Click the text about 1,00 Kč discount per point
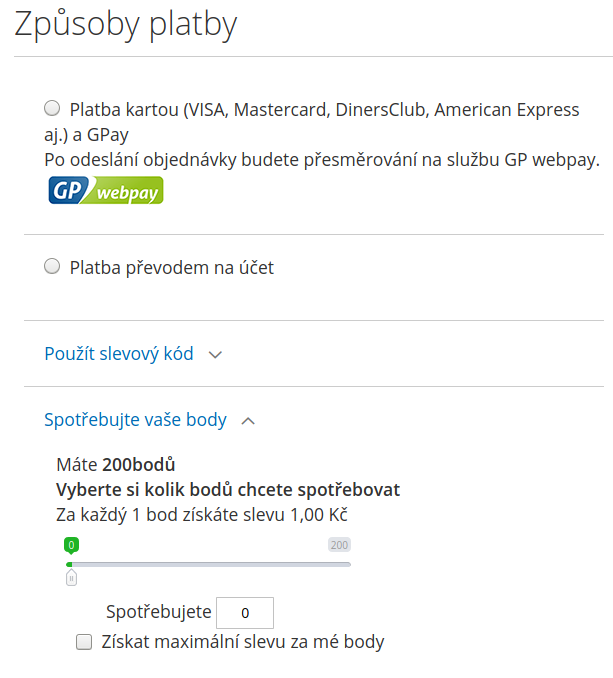Screen dimensions: 613x678 (x=201, y=515)
